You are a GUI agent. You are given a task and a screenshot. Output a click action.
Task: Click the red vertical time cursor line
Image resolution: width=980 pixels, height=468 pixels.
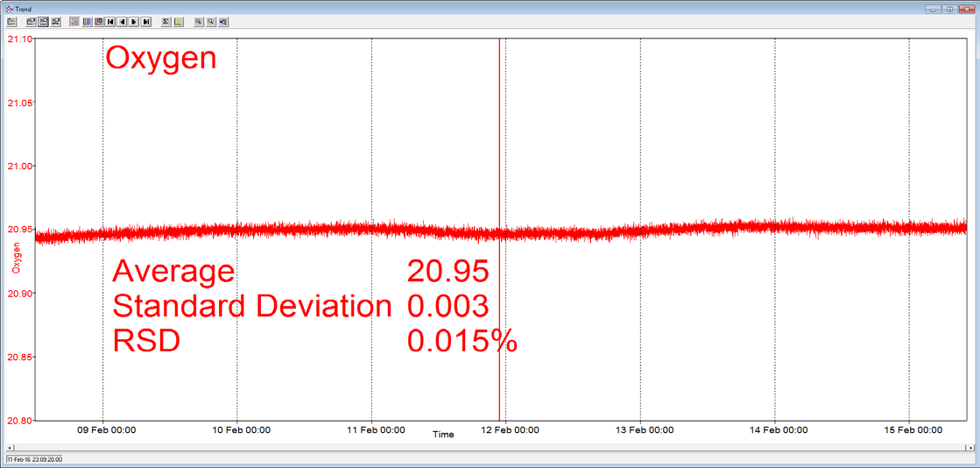tap(498, 229)
